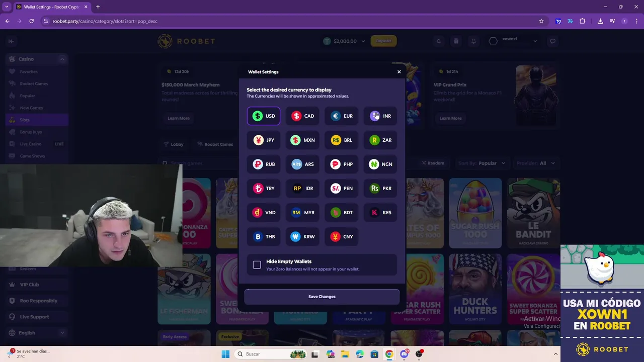
Task: Open the balance dropdown showing $2,000.00
Action: click(x=344, y=41)
